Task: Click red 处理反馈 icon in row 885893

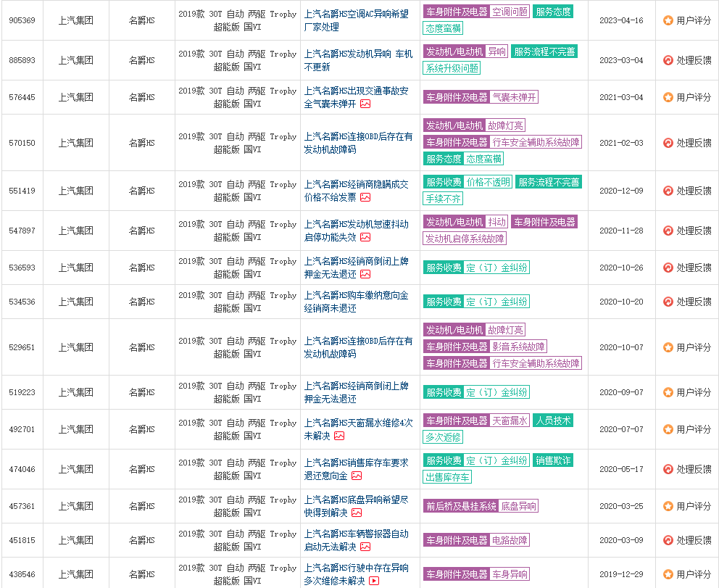Action: point(668,60)
